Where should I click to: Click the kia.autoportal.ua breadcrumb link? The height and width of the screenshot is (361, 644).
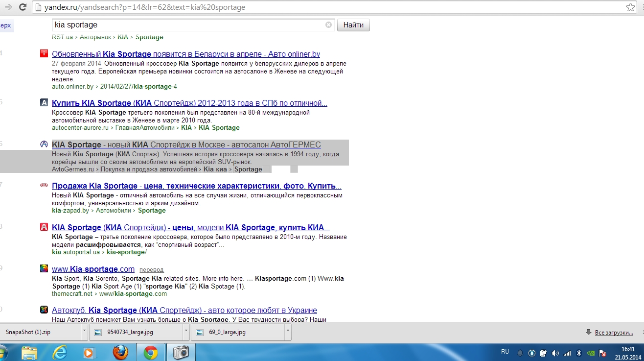click(75, 252)
